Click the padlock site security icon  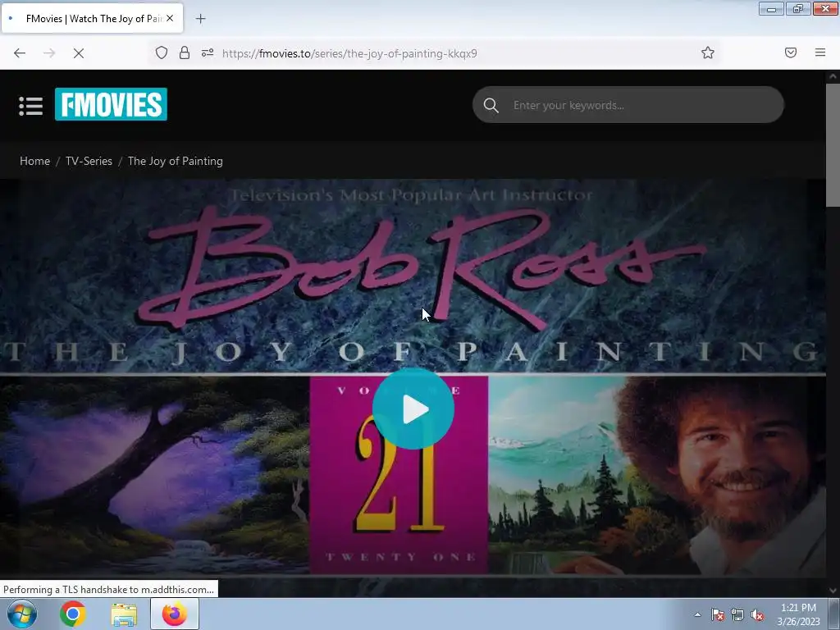click(185, 52)
